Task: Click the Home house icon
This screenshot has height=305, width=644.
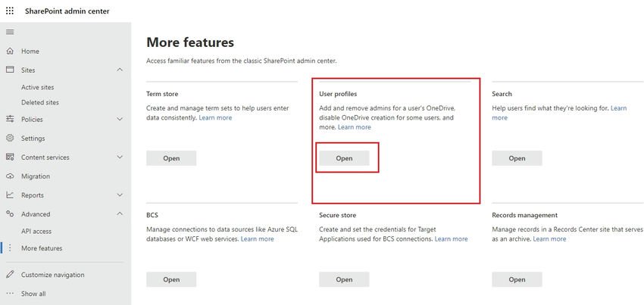Action: coord(10,51)
